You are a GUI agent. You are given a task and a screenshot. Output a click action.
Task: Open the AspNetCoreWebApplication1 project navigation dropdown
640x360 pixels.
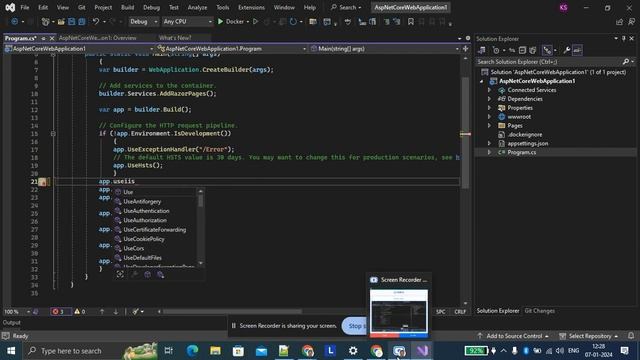click(x=79, y=49)
